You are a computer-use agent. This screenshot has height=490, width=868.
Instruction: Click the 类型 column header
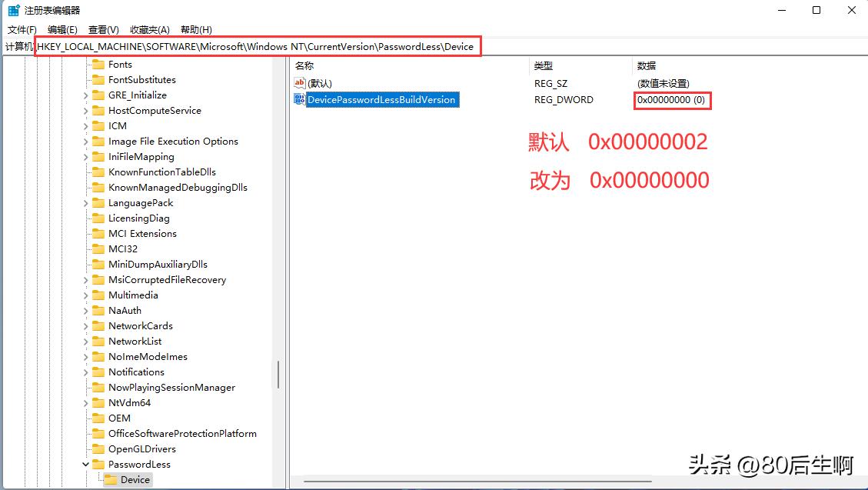[543, 65]
